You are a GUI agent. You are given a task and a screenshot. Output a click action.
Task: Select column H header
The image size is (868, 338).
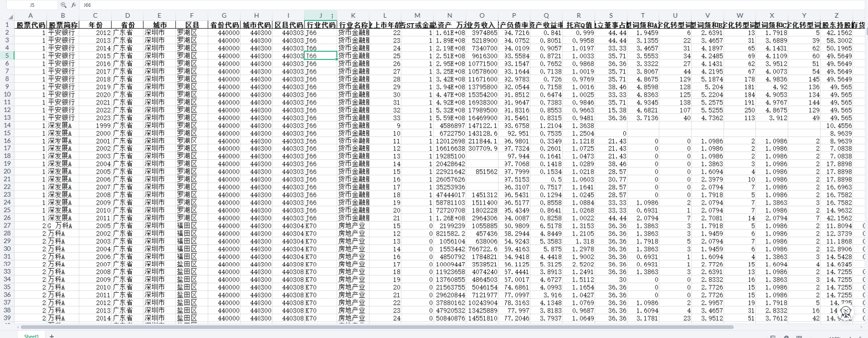[256, 16]
